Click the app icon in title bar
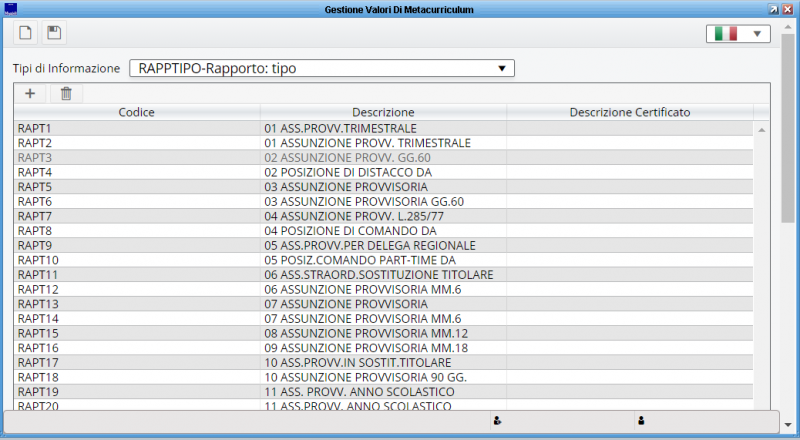The image size is (800, 440). click(10, 9)
